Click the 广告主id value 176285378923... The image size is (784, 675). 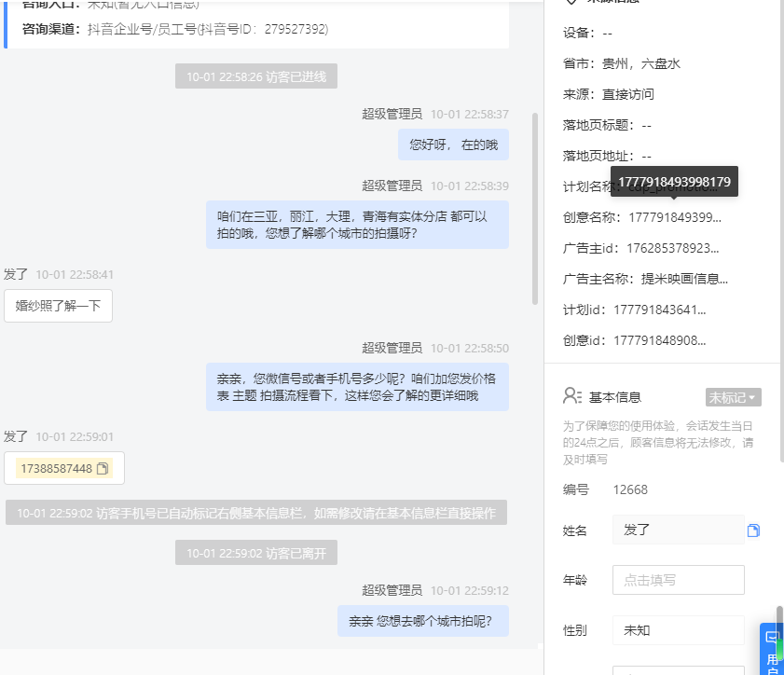(x=672, y=248)
